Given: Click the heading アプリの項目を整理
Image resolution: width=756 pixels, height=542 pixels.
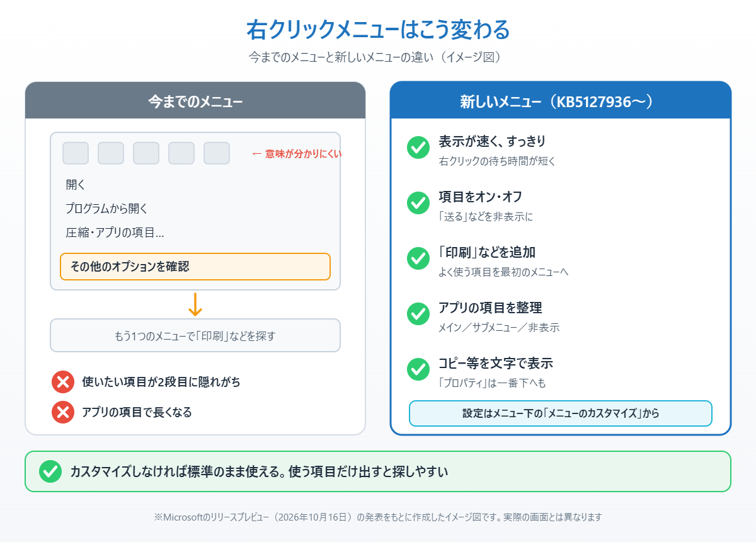Looking at the screenshot, I should 490,308.
